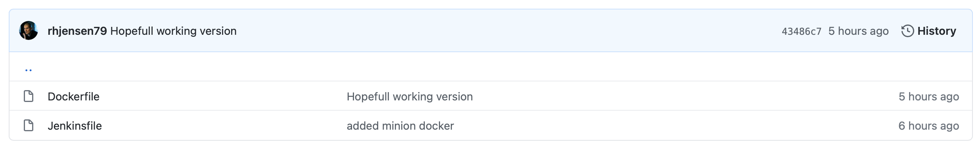This screenshot has width=980, height=151.
Task: Click the rhjensen79 profile avatar
Action: (x=29, y=31)
